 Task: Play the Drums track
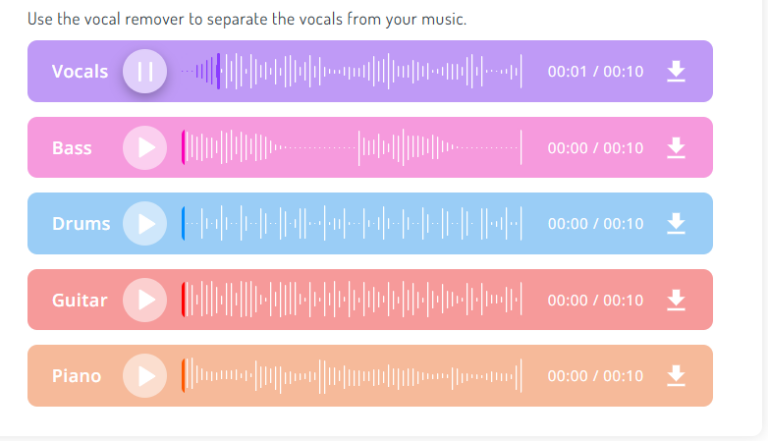pyautogui.click(x=145, y=223)
